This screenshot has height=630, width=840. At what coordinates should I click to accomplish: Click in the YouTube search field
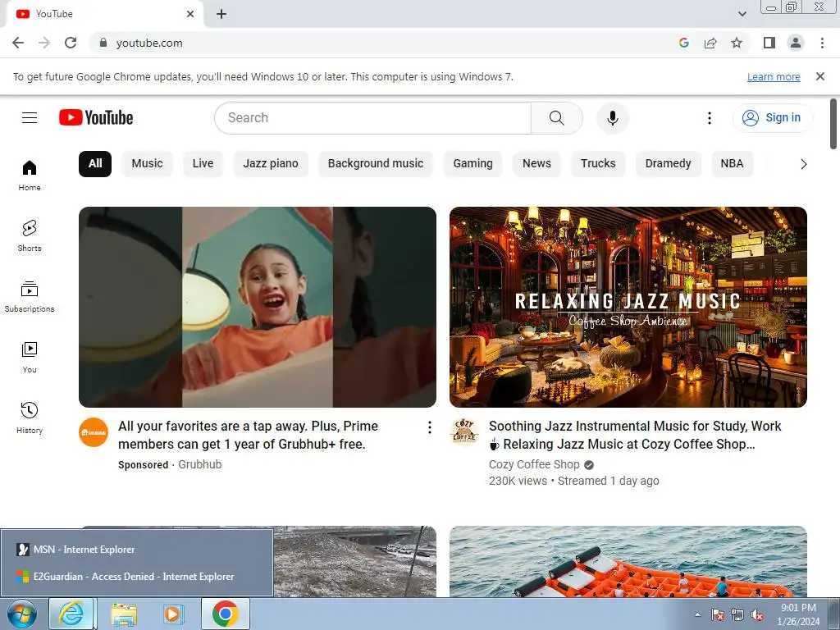[x=373, y=118]
